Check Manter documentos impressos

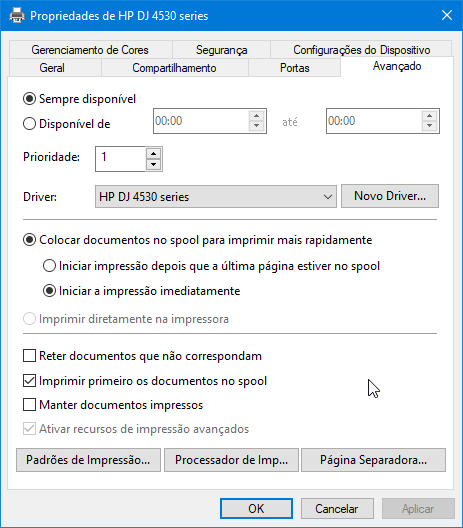pyautogui.click(x=29, y=404)
